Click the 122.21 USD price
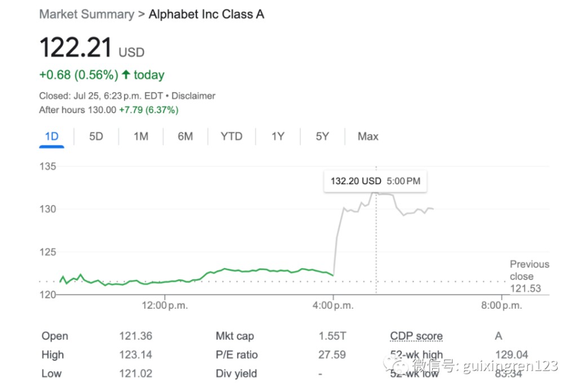The height and width of the screenshot is (392, 577). 76,48
